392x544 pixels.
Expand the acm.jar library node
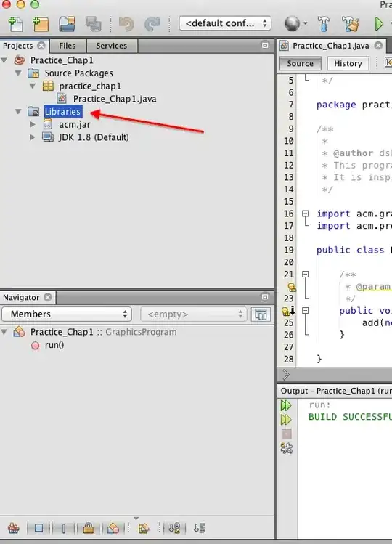pyautogui.click(x=33, y=124)
